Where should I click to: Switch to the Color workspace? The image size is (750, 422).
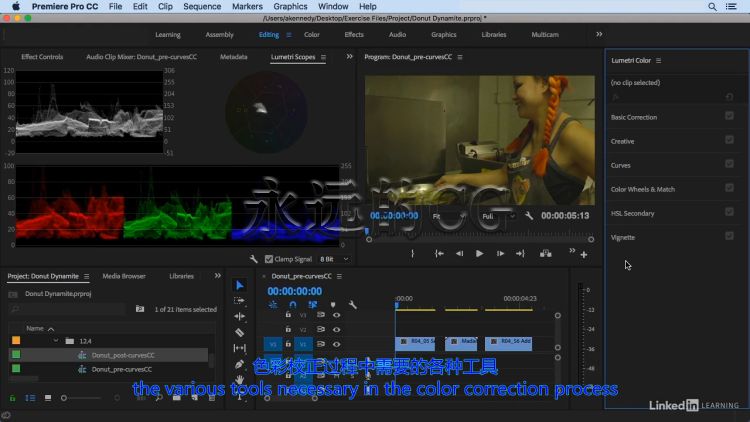(x=311, y=34)
